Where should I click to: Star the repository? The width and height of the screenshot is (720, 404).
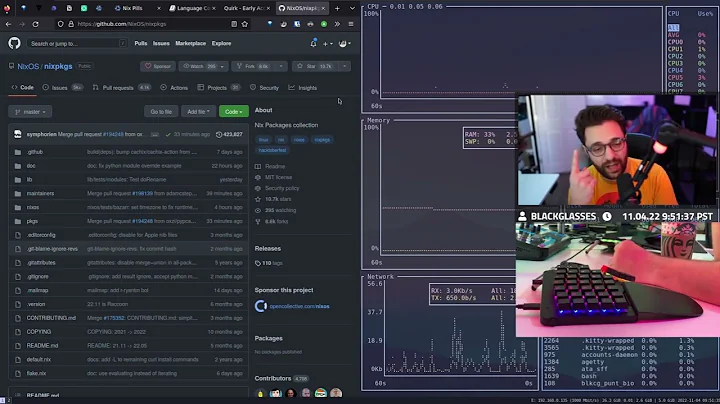point(315,66)
